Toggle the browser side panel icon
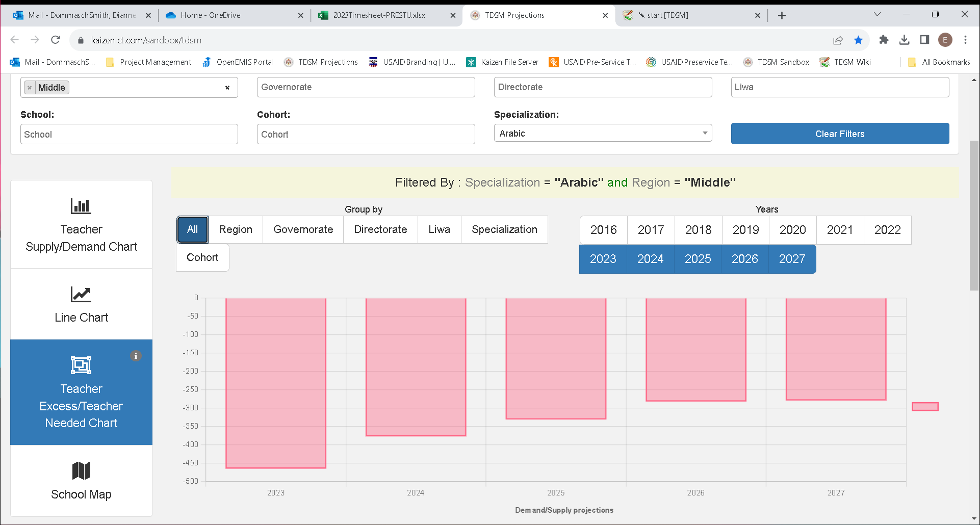 [924, 40]
